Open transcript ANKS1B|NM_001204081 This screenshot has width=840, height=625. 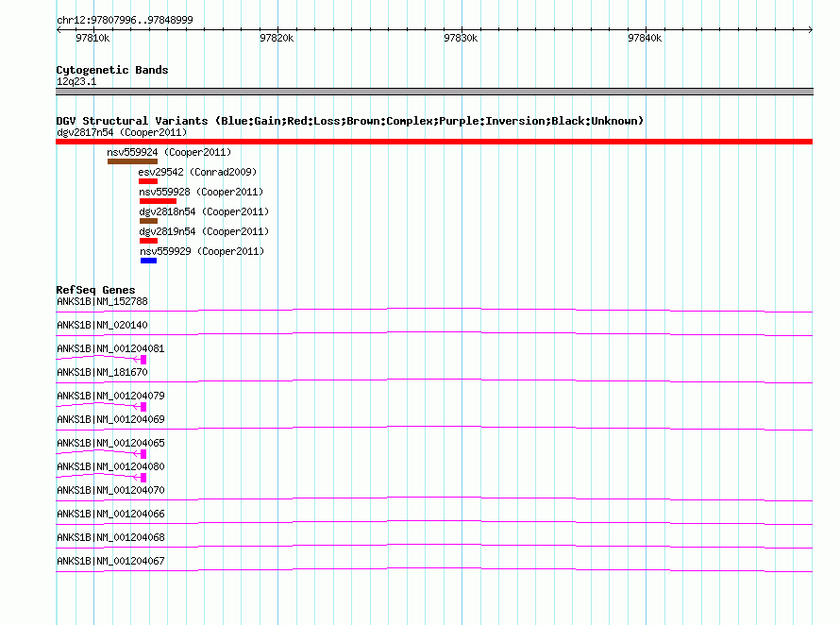pos(110,349)
